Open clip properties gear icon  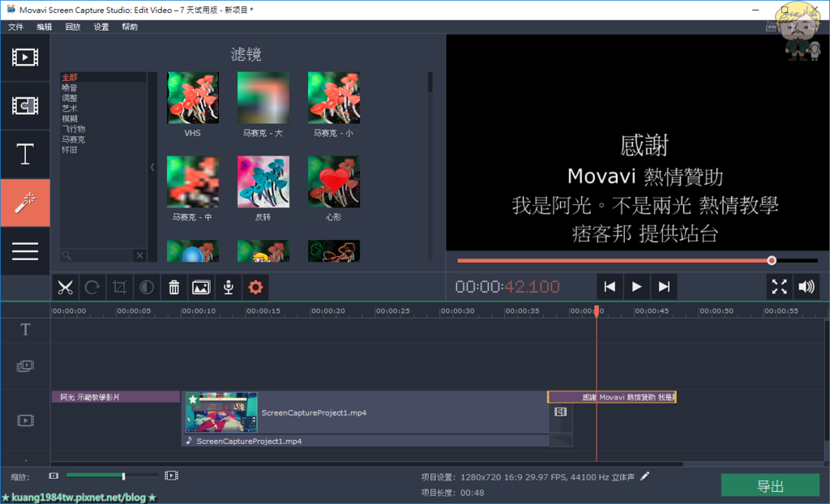pyautogui.click(x=255, y=288)
